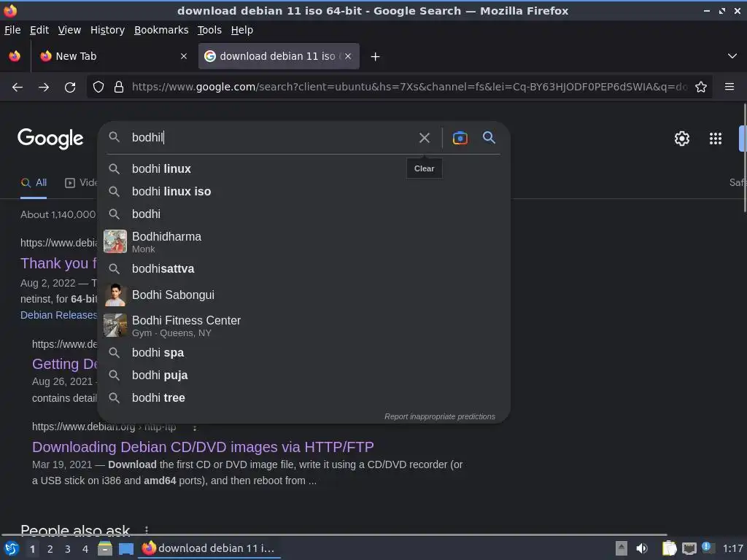
Task: Open the tracking protection shield icon
Action: [98, 87]
